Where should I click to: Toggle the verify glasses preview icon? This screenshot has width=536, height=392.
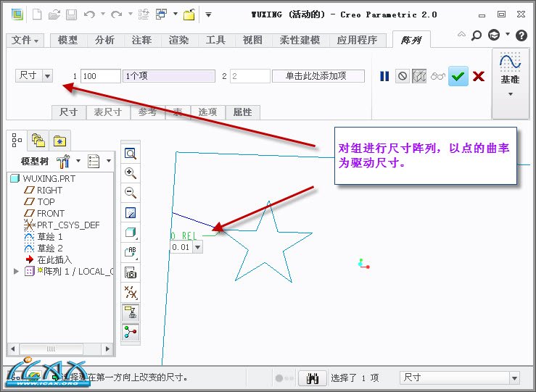pyautogui.click(x=438, y=76)
